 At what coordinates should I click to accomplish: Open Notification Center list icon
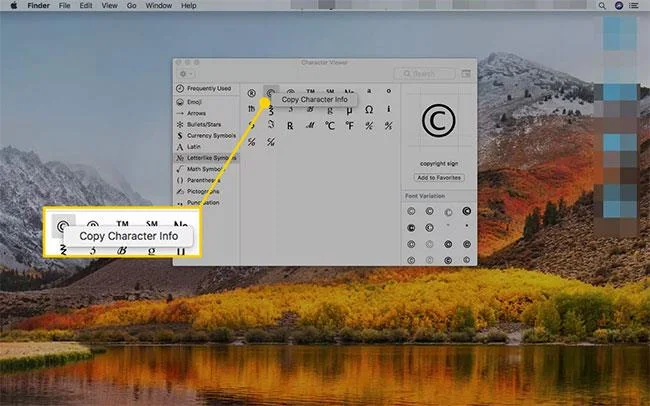(x=634, y=6)
